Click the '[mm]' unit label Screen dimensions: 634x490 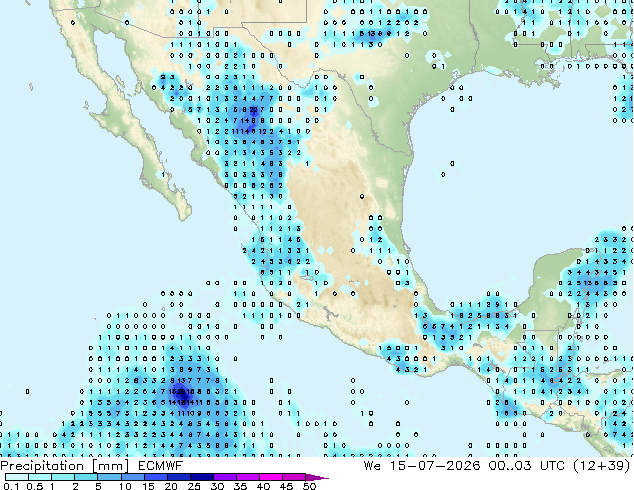[111, 466]
